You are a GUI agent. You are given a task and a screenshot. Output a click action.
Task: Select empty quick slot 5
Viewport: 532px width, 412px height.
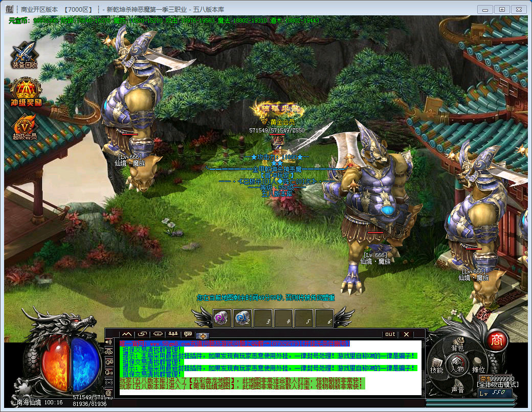304,318
